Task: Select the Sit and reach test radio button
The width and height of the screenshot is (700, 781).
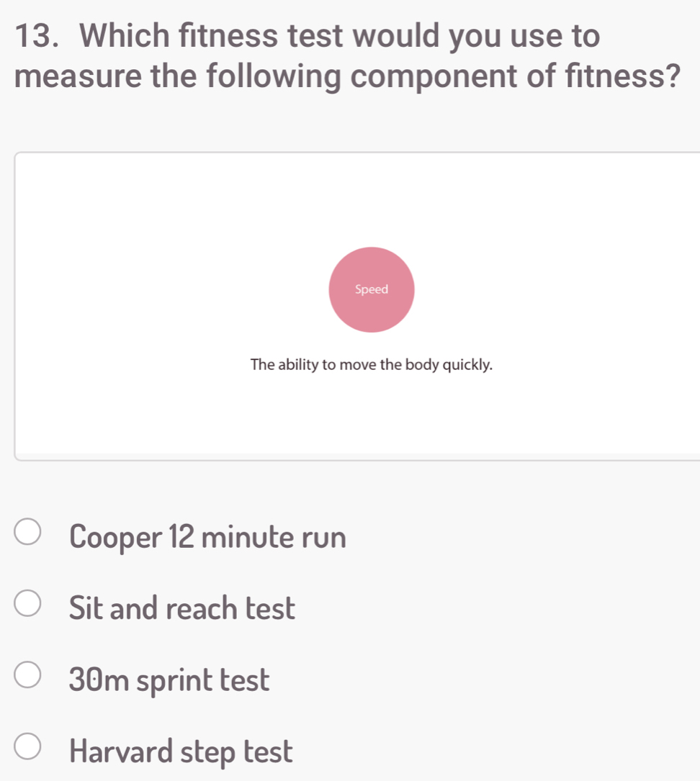Action: tap(27, 603)
